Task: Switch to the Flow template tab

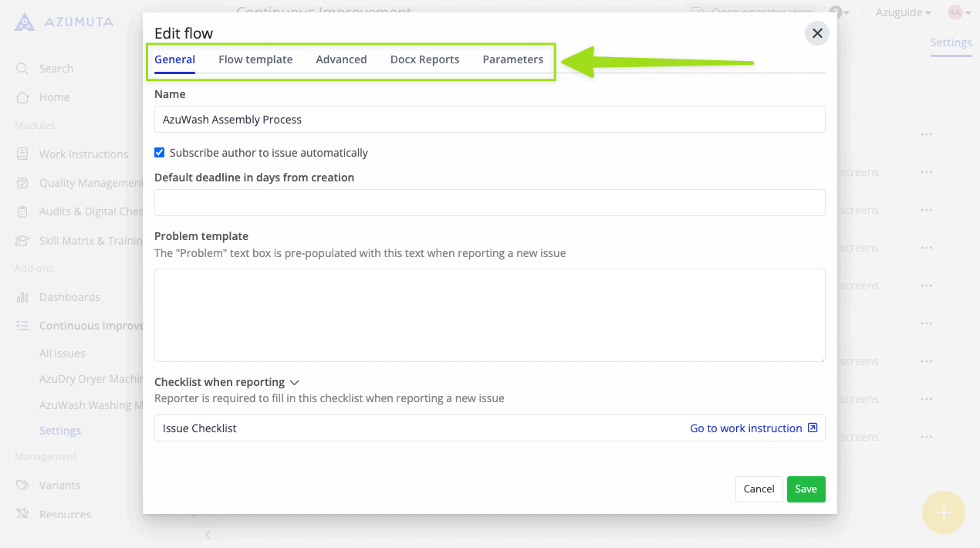Action: [255, 59]
